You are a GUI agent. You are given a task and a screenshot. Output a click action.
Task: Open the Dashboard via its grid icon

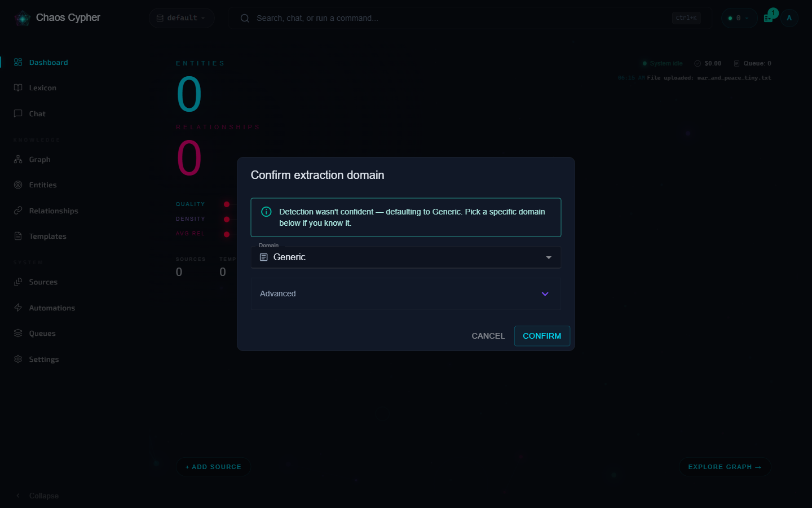[x=18, y=62]
